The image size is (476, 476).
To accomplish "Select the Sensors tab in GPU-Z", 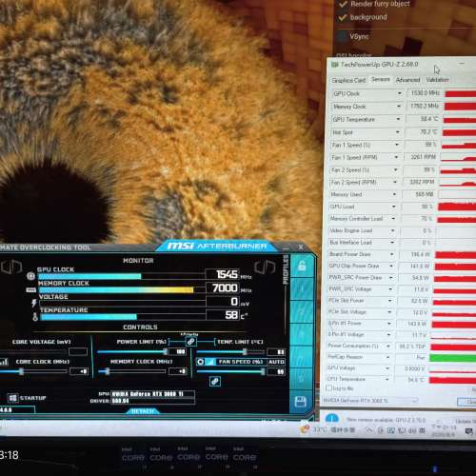I will tap(381, 79).
